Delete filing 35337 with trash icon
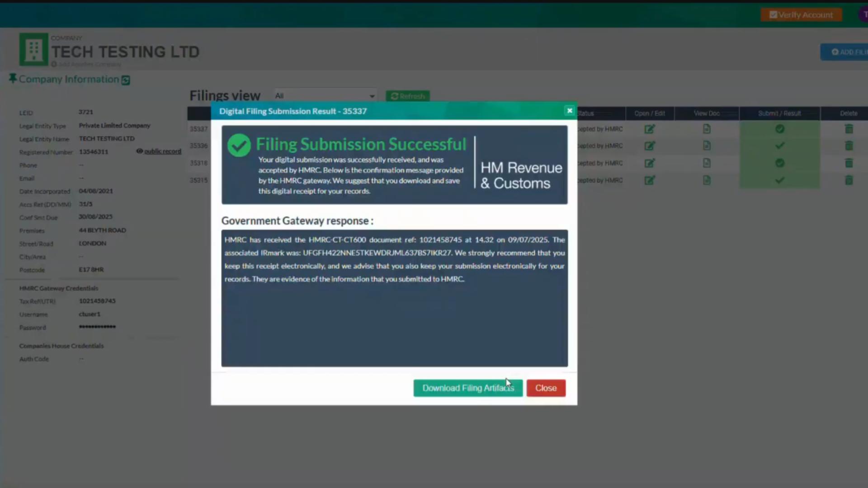This screenshot has height=488, width=868. coord(849,129)
